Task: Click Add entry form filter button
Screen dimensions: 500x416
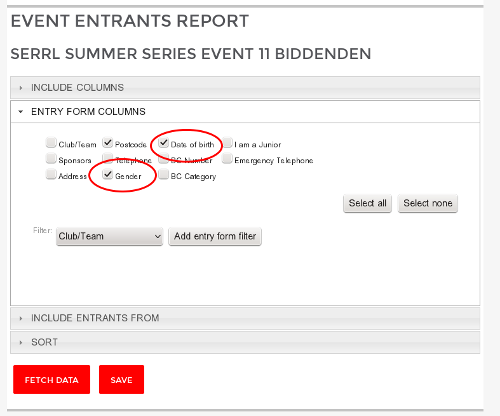Action: pos(215,236)
